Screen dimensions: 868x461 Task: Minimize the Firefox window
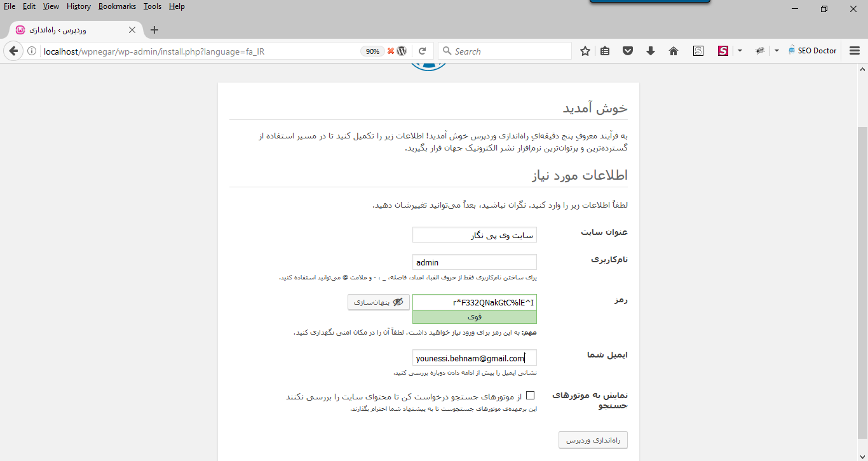pyautogui.click(x=795, y=9)
